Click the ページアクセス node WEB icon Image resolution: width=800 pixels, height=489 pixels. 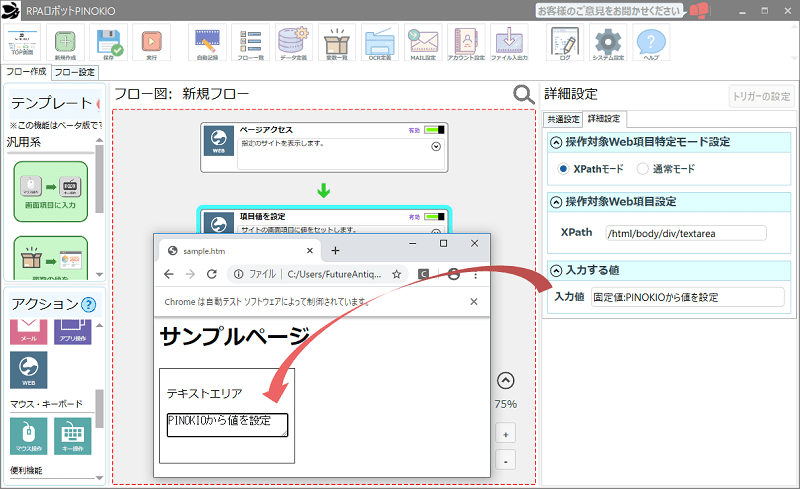218,140
